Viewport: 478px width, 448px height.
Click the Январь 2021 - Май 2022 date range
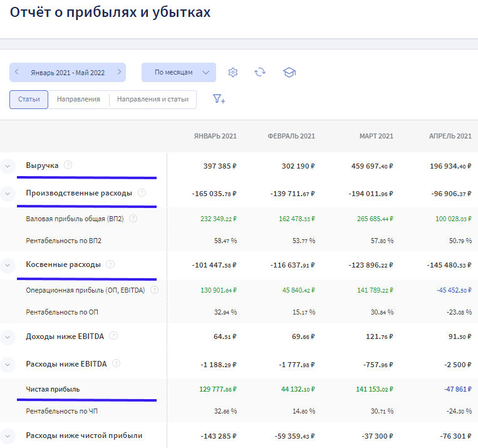coord(68,72)
